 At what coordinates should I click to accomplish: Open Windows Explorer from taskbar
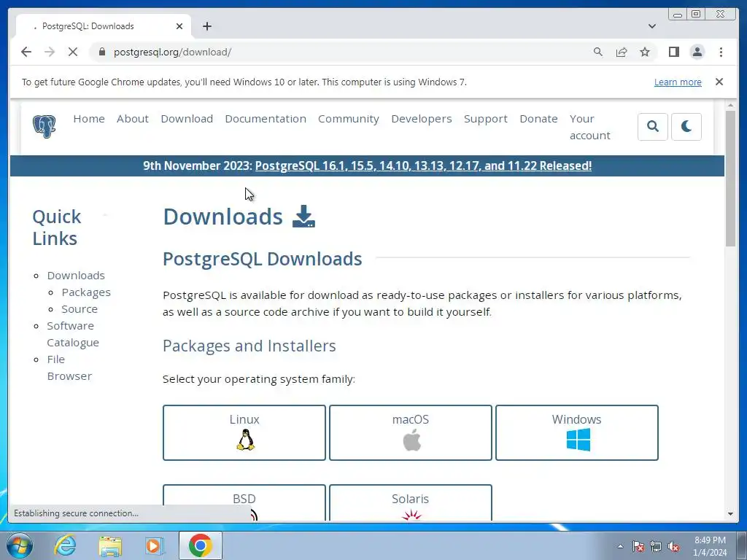(110, 545)
